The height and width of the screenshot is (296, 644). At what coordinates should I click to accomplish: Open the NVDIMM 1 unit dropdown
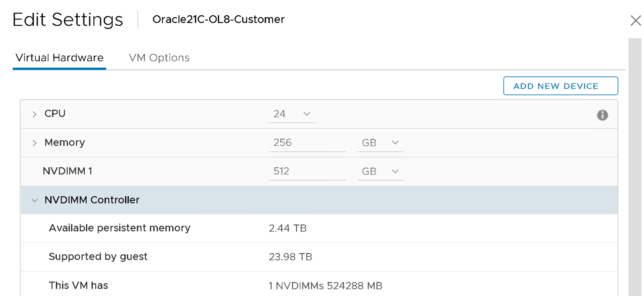point(380,171)
